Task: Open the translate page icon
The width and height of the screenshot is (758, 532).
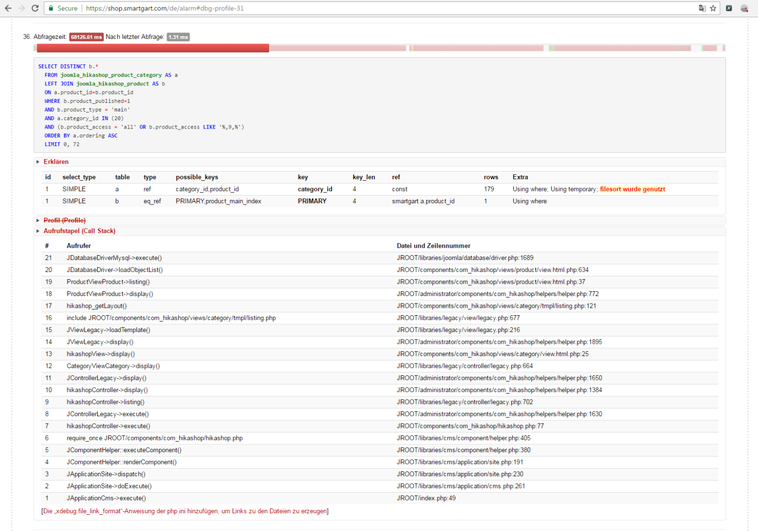Action: (702, 8)
